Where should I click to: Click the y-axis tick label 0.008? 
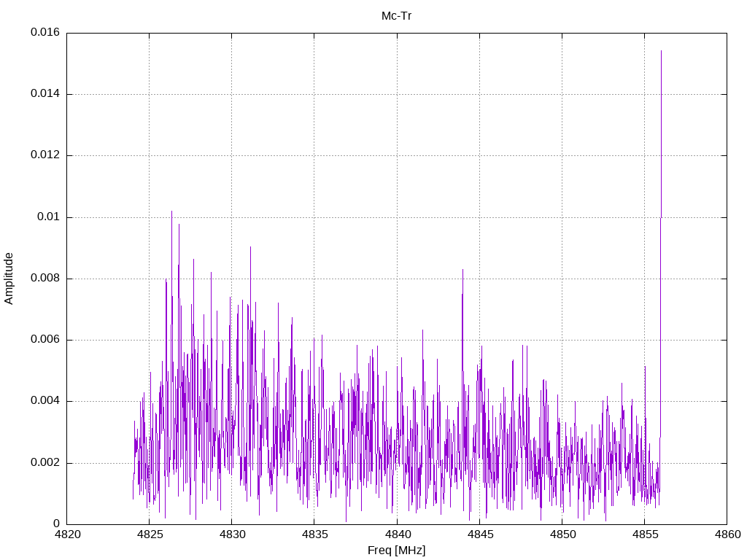[x=45, y=279]
